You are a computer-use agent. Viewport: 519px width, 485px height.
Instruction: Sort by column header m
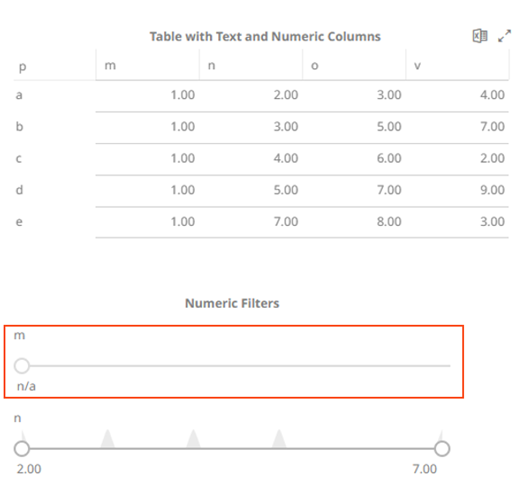(147, 65)
